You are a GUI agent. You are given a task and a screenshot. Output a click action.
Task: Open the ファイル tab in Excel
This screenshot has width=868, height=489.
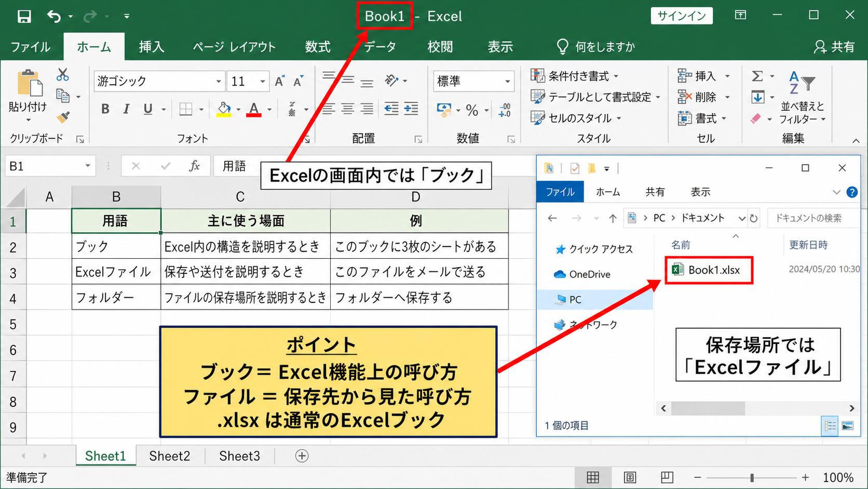(x=31, y=47)
